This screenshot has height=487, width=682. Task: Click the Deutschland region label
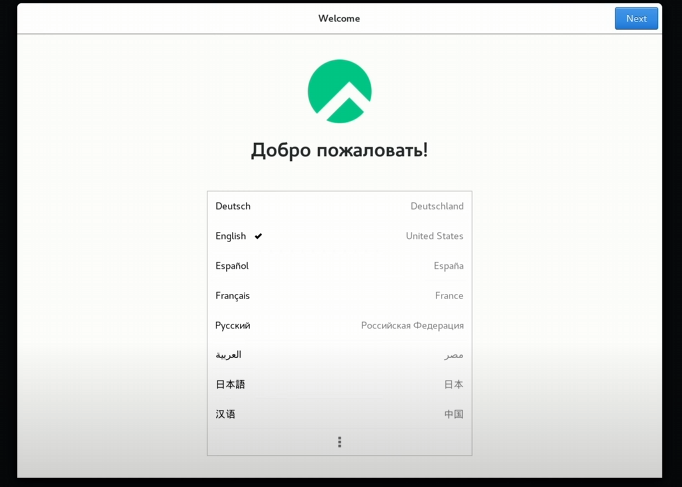click(437, 206)
